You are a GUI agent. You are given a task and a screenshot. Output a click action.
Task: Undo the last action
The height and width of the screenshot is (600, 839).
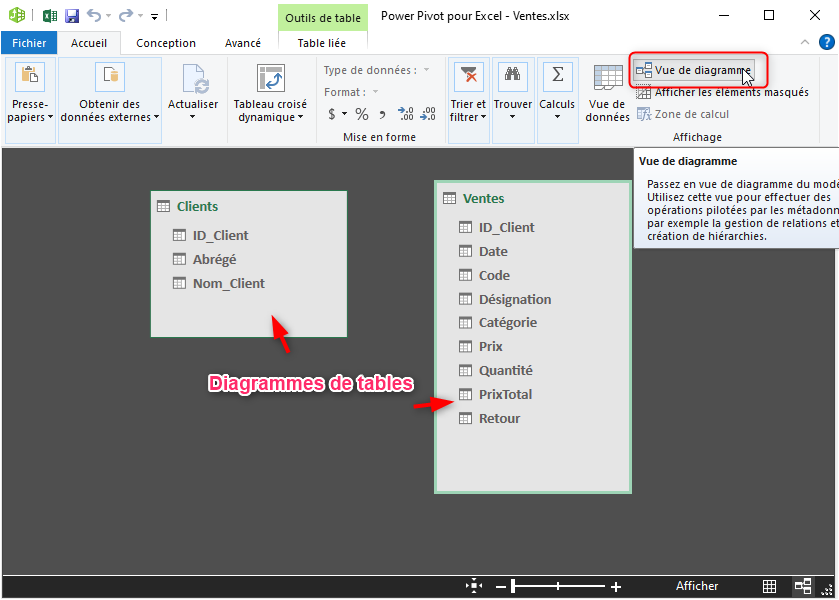point(94,16)
